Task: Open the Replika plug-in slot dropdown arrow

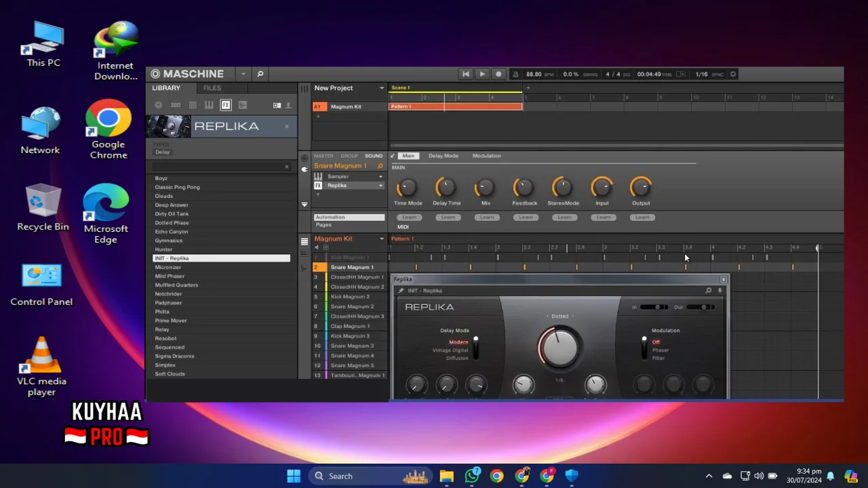Action: pyautogui.click(x=380, y=186)
